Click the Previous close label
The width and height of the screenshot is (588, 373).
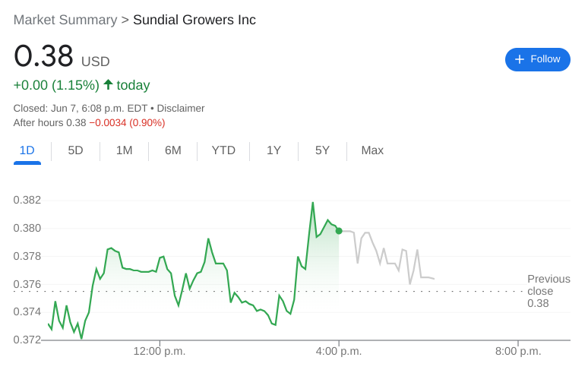[x=548, y=285]
